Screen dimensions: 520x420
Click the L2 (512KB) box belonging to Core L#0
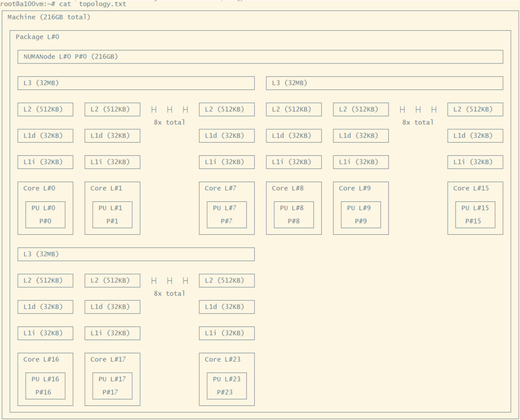(x=45, y=109)
